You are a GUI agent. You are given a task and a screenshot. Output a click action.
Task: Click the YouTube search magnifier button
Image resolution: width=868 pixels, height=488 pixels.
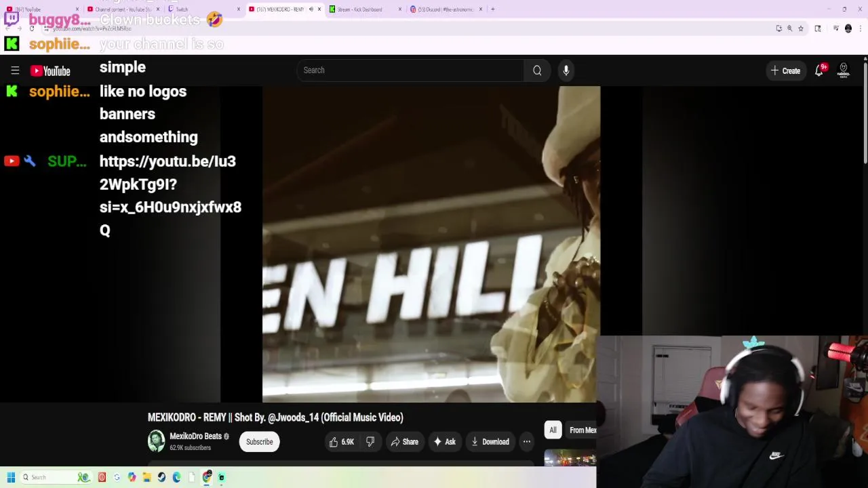[537, 70]
